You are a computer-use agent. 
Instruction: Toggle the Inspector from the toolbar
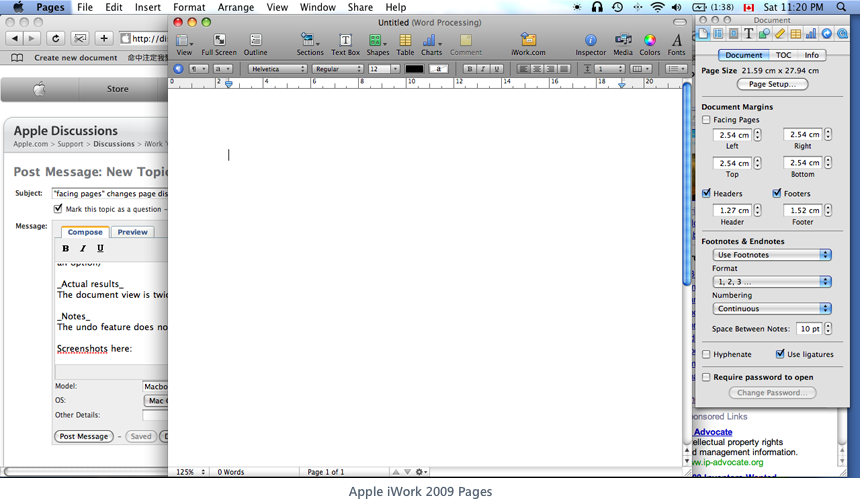591,44
